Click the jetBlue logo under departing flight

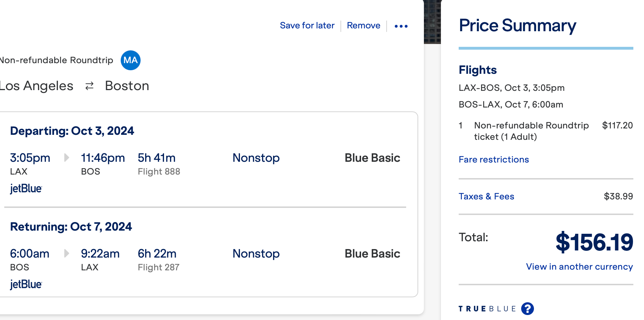coord(26,188)
